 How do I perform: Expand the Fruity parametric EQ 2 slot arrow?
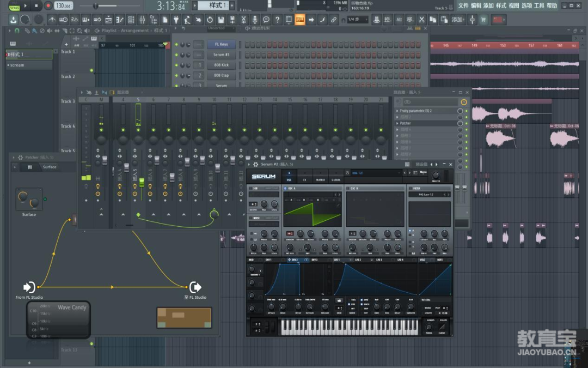[x=397, y=111]
